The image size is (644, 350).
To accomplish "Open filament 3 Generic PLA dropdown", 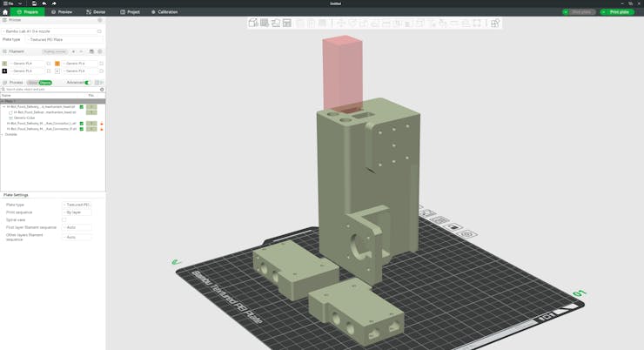I will [x=27, y=71].
